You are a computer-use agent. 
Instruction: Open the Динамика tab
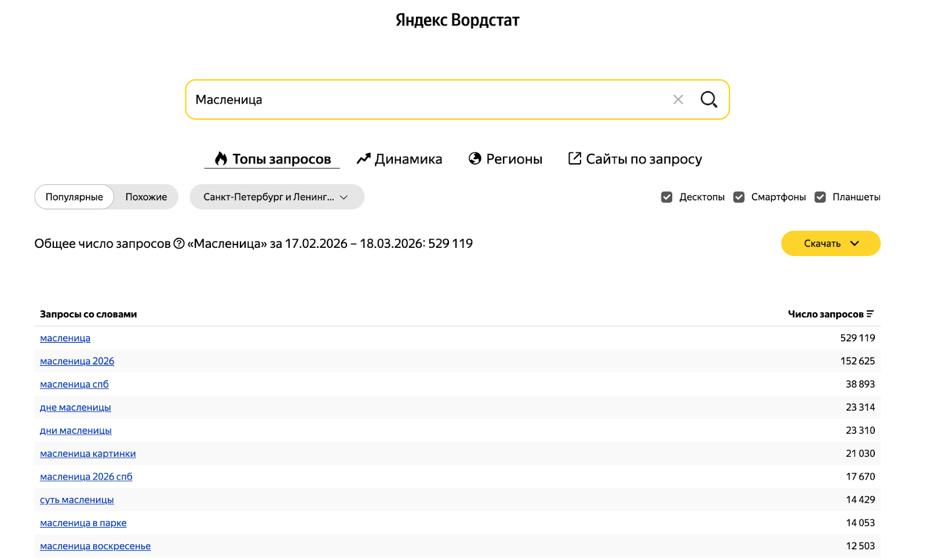(x=408, y=159)
